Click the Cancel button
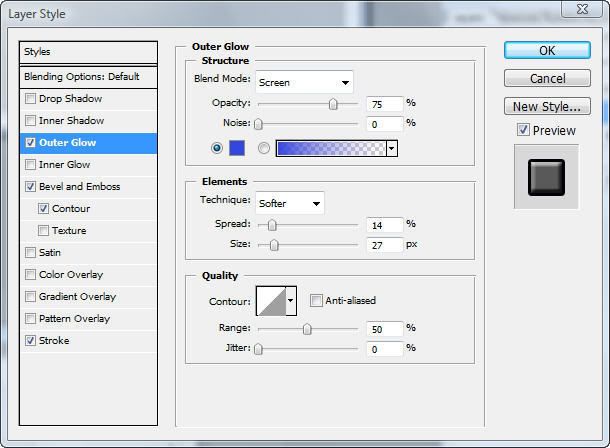This screenshot has width=610, height=448. [x=547, y=79]
